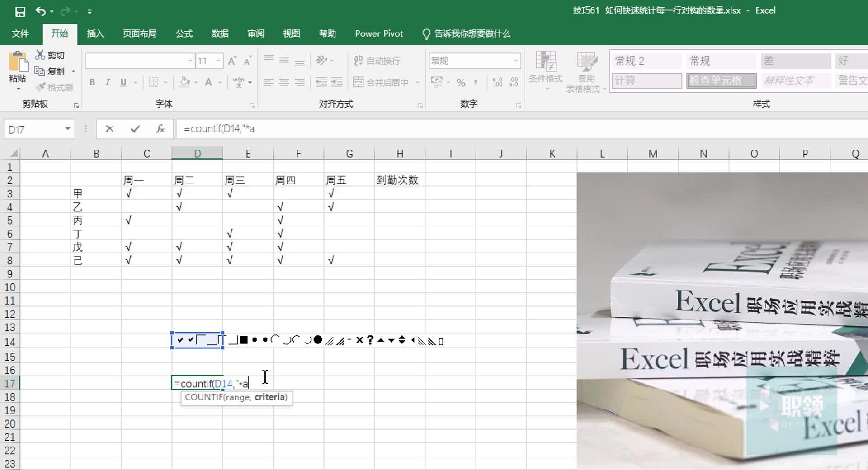The image size is (868, 470).
Task: Confirm the formula with checkmark
Action: click(x=135, y=129)
